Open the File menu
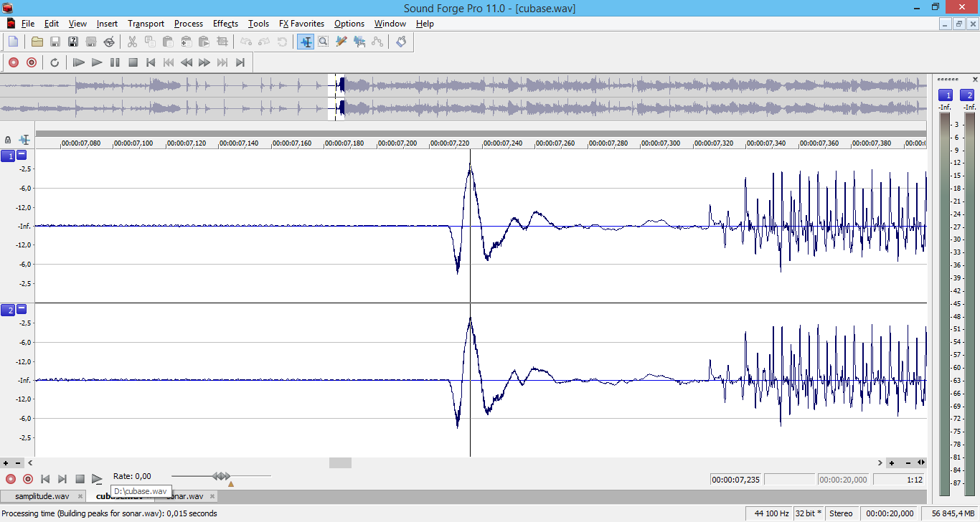This screenshot has width=980, height=522. 28,24
